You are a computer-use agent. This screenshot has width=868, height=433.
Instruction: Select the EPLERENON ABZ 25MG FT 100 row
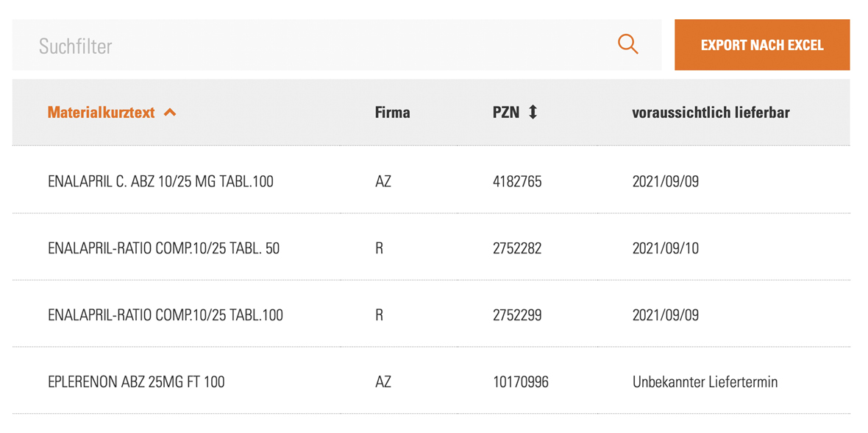(136, 382)
